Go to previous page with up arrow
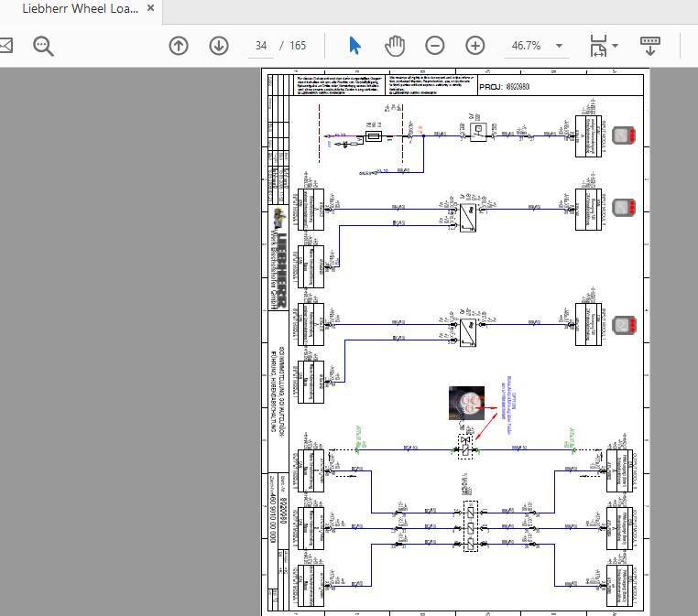Screen dimensions: 698x616 point(179,45)
